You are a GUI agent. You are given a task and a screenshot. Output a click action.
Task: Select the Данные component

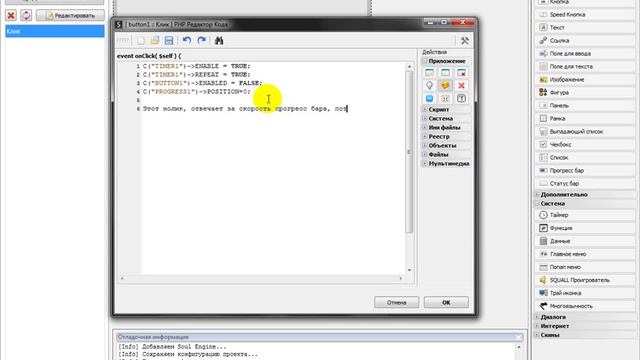pyautogui.click(x=585, y=241)
